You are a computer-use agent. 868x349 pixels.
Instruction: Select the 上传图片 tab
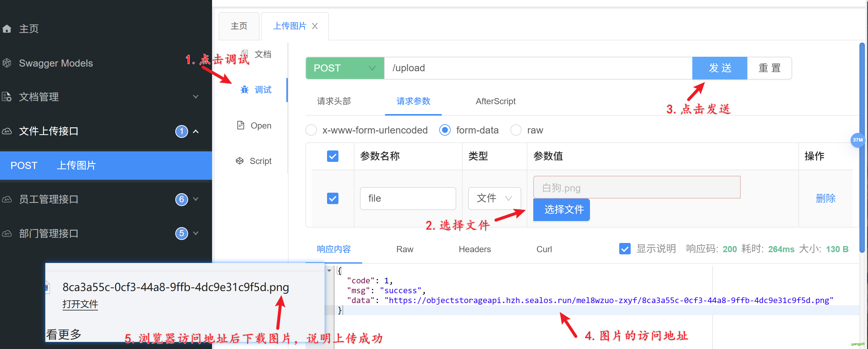click(289, 26)
